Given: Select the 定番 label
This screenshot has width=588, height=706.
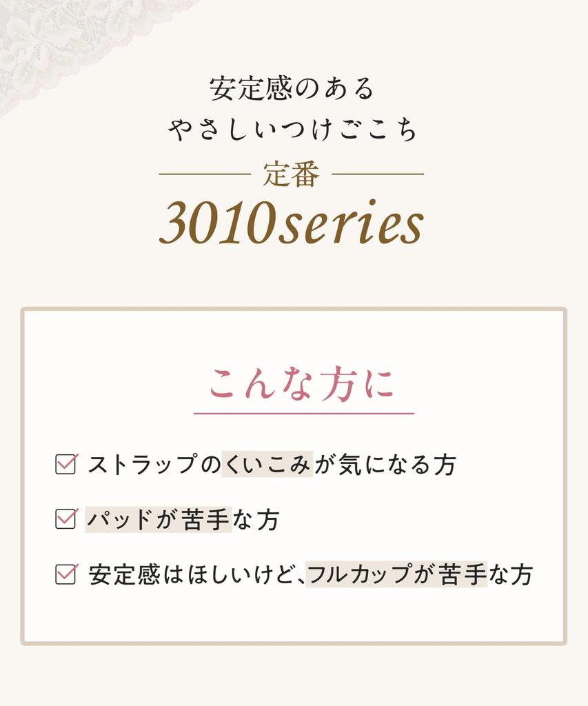Looking at the screenshot, I should click(x=291, y=175).
